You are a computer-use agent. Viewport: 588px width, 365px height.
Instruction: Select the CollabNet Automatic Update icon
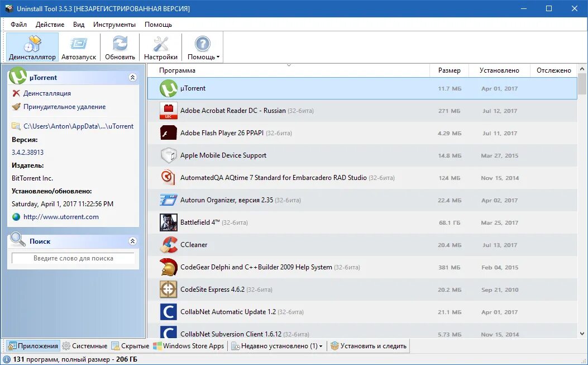(169, 312)
